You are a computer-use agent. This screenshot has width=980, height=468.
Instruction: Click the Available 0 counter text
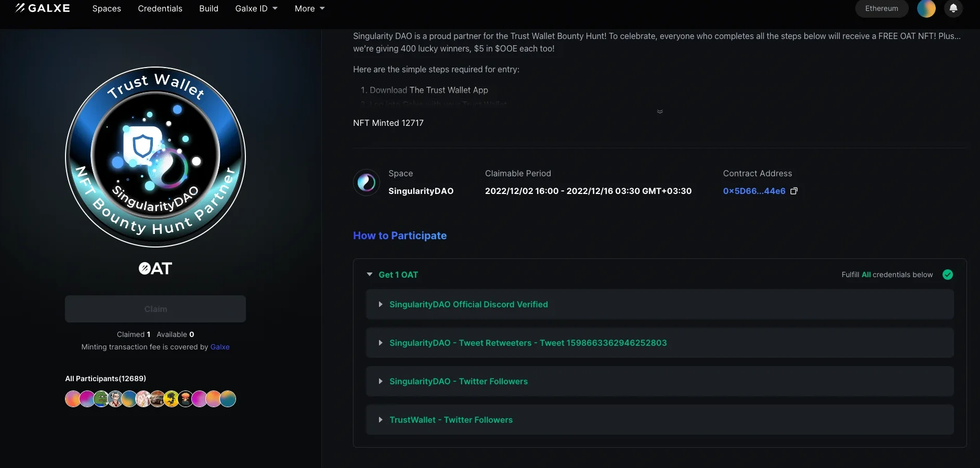pos(175,334)
